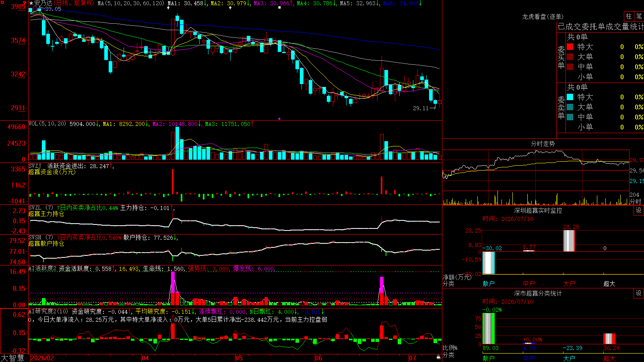Viewport: 644px width, 362px height.
Task: Click the 大户 label in 深圳超赢实时监控
Action: tap(569, 284)
